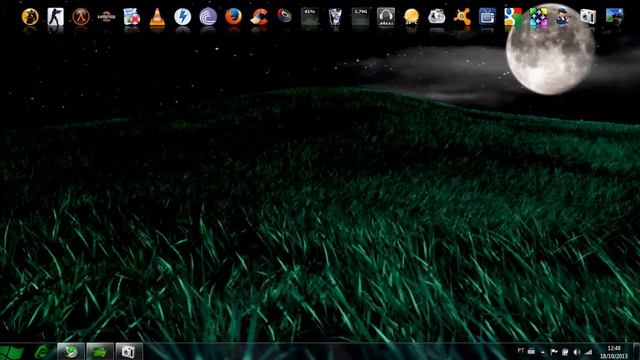Click the sun weather docklet
Viewport: 640px width, 360px height.
411,17
